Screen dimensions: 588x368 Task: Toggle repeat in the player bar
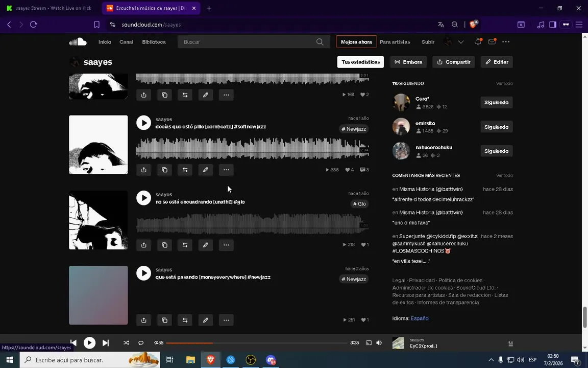(x=141, y=342)
